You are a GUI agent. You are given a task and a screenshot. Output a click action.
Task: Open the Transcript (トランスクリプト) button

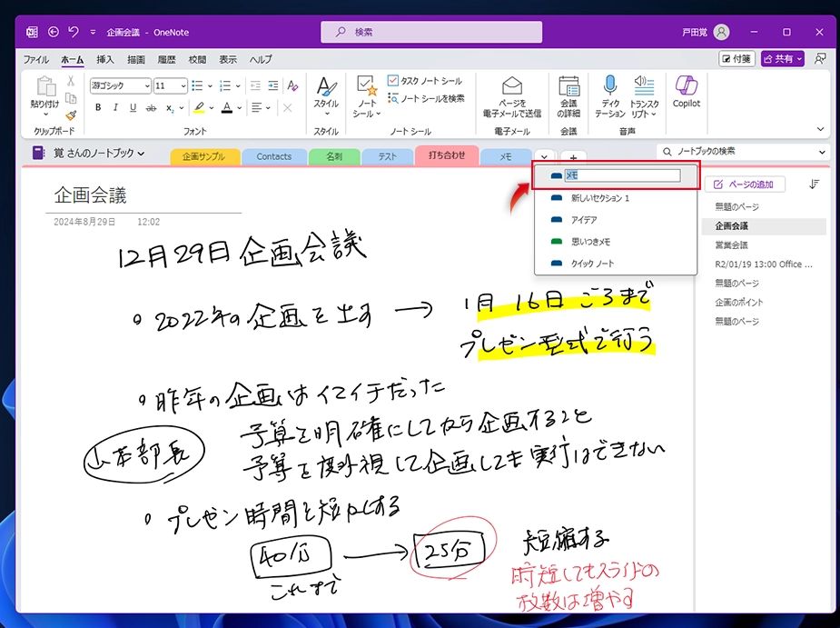(644, 96)
